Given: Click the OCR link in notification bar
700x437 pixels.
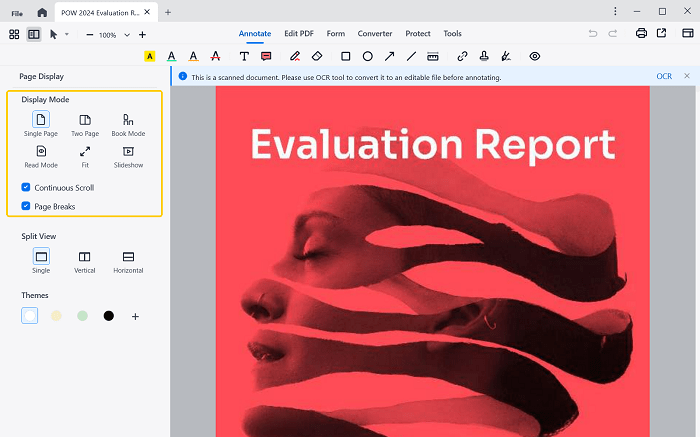Looking at the screenshot, I should (x=664, y=76).
